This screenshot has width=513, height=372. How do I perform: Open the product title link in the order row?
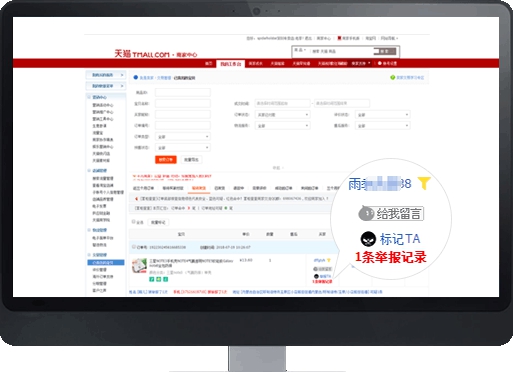[191, 263]
